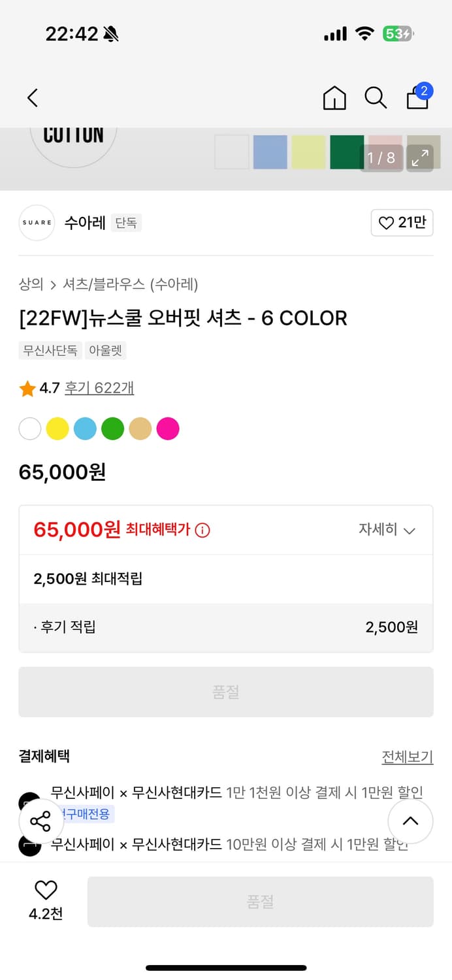Select the yellow color swatch
The height and width of the screenshot is (980, 452).
[57, 429]
